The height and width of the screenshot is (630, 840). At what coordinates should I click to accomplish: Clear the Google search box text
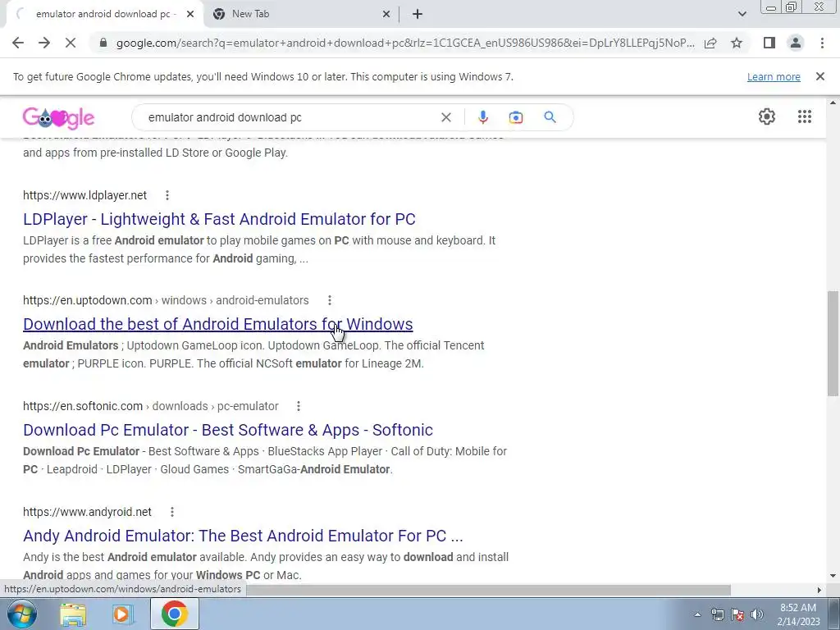point(445,117)
